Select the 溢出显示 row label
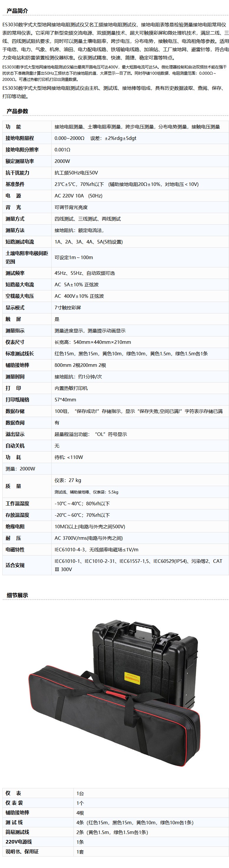Screen dimensions: 229x868 pos(15,434)
